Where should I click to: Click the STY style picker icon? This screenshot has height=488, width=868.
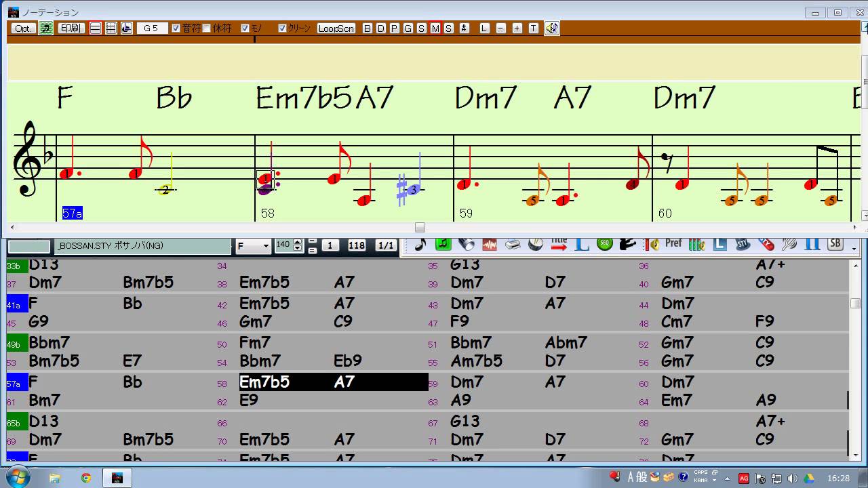coord(743,244)
